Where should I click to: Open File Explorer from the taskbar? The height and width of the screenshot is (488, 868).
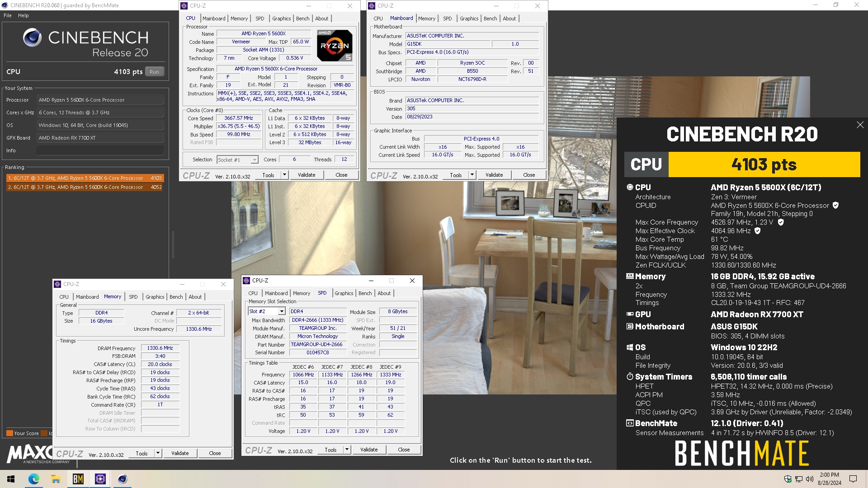point(56,479)
